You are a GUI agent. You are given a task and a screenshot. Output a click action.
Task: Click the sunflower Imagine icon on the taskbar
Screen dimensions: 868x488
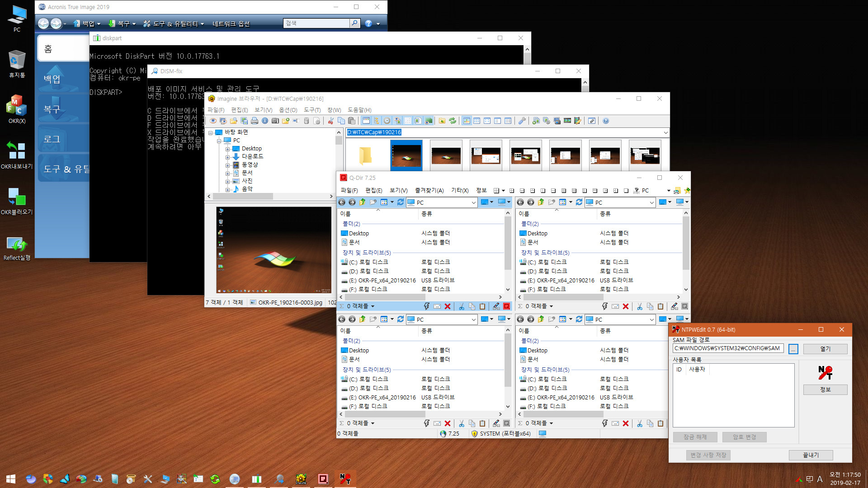click(301, 479)
